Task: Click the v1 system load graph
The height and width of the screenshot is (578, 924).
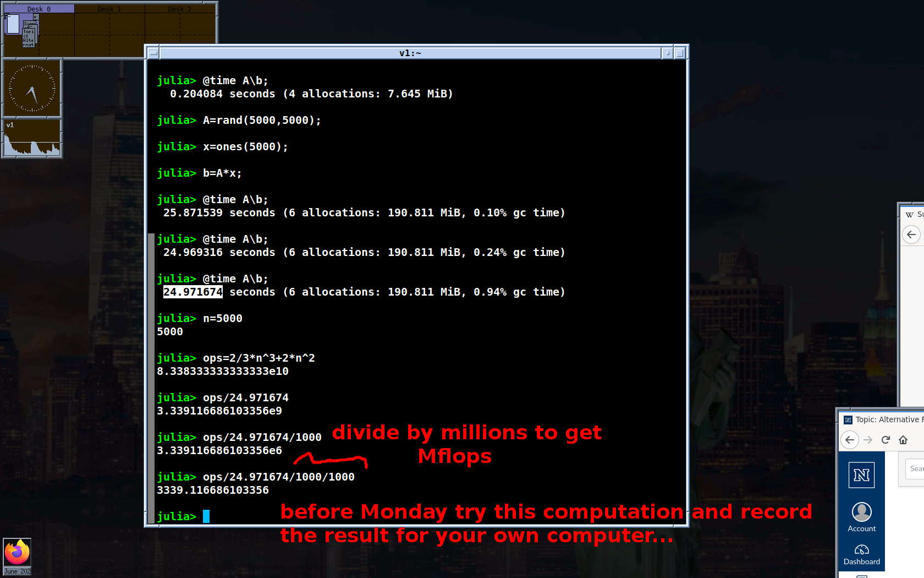Action: 32,139
